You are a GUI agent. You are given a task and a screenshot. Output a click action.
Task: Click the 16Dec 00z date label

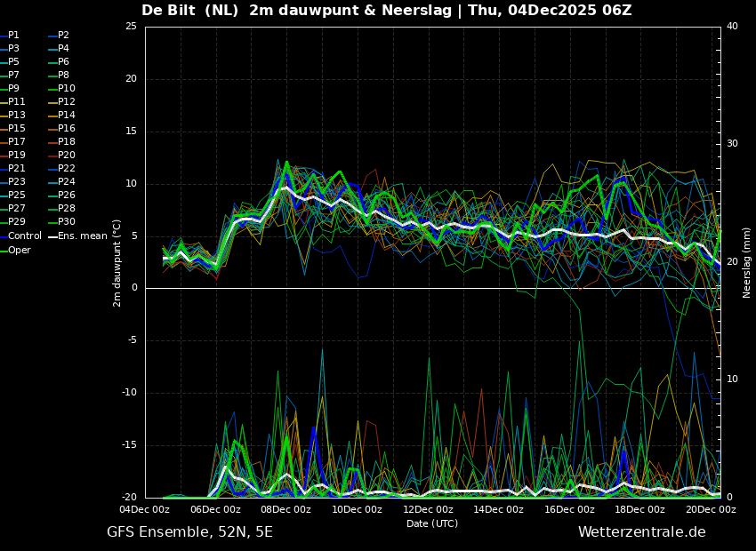[569, 509]
